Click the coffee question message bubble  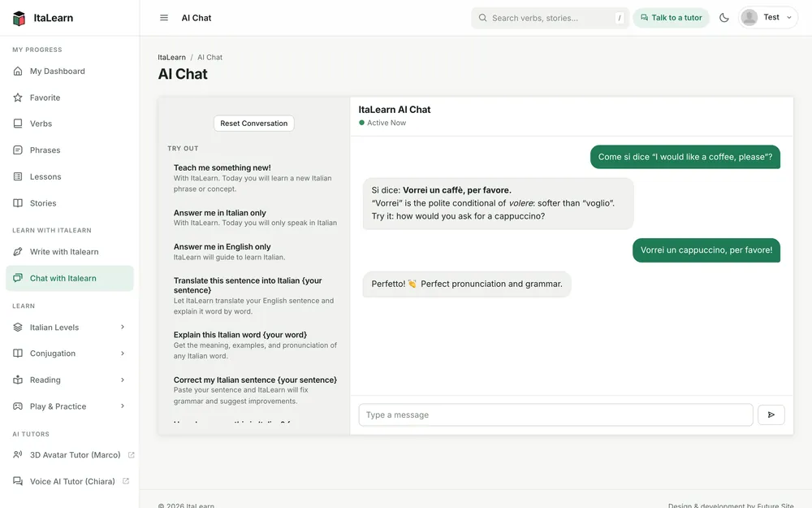pyautogui.click(x=685, y=157)
